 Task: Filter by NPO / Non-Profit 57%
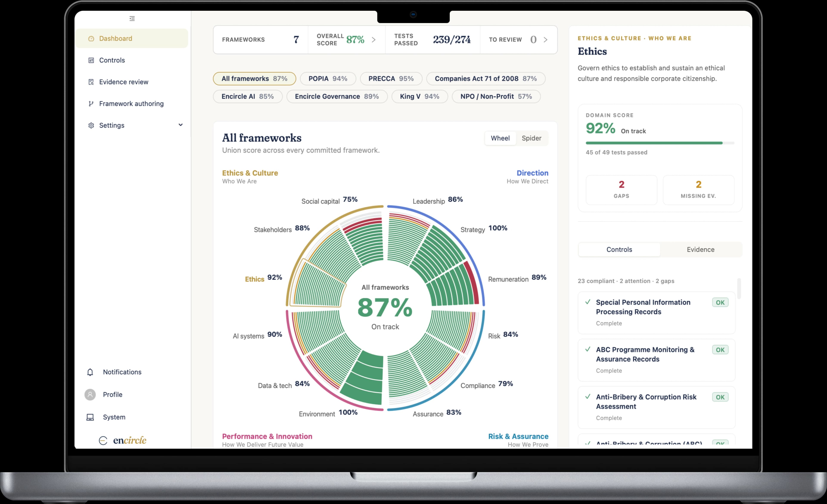pos(496,97)
